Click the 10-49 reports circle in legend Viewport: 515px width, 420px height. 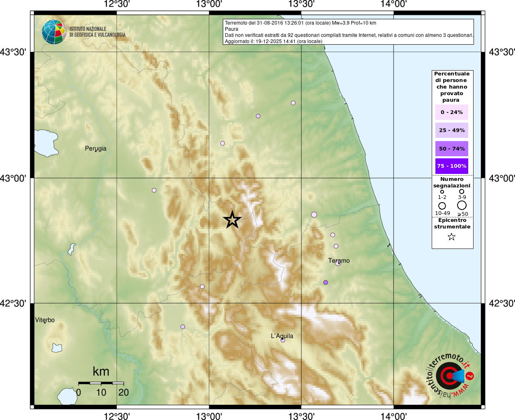point(442,205)
